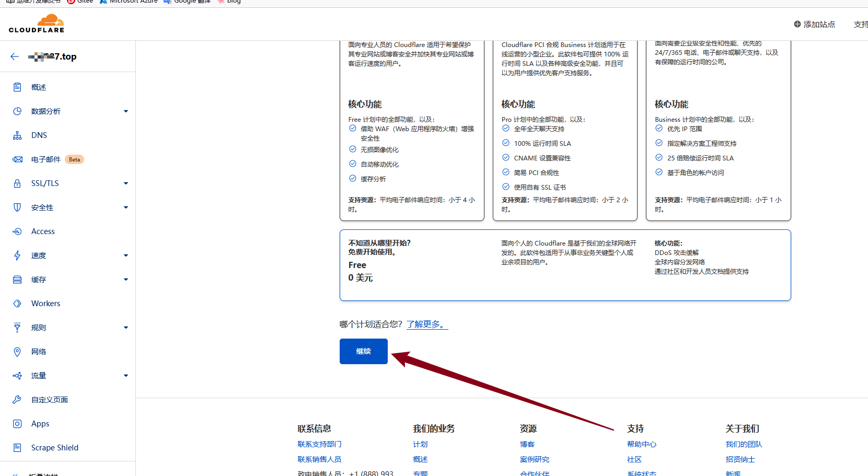Open the Apps sidebar icon

(x=17, y=424)
